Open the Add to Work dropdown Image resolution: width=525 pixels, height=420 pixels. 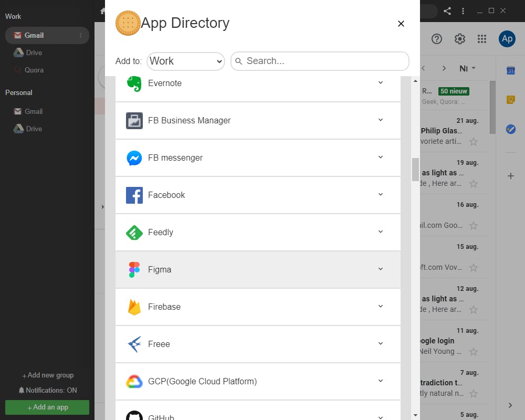point(185,61)
